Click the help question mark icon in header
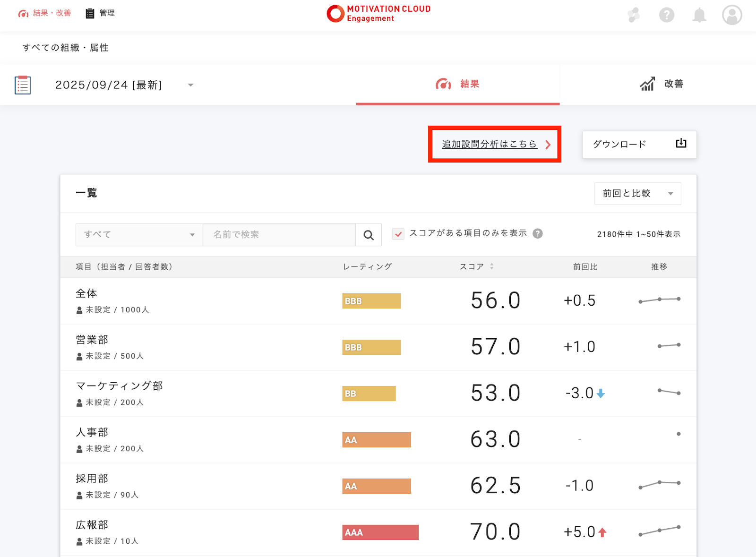This screenshot has width=756, height=557. (x=666, y=15)
